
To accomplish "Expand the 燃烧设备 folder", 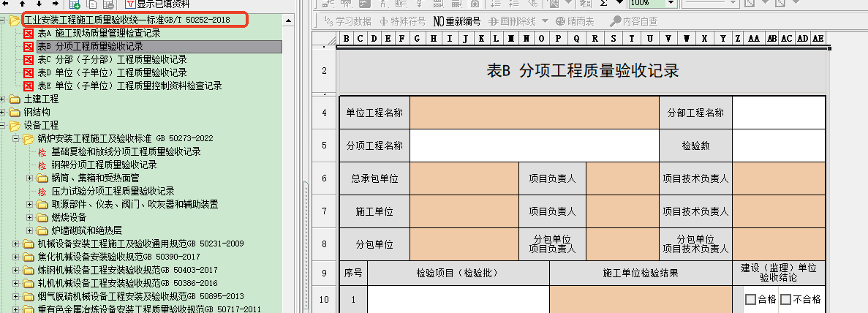I will coord(30,217).
